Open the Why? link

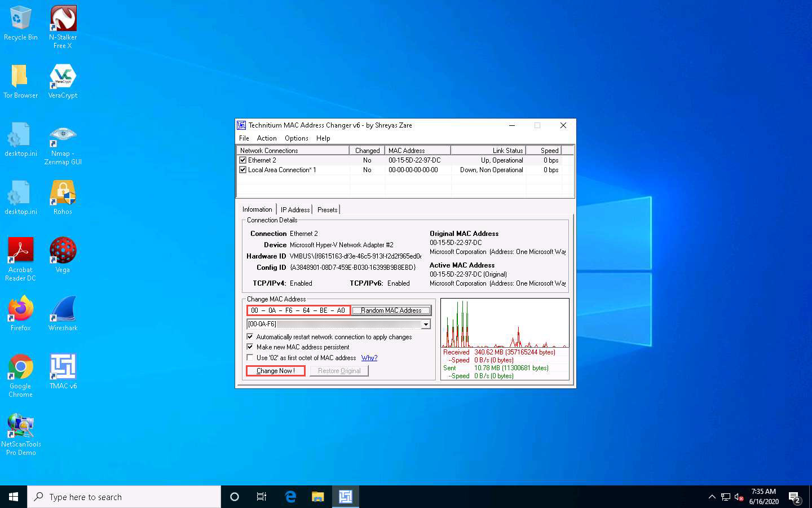[369, 358]
